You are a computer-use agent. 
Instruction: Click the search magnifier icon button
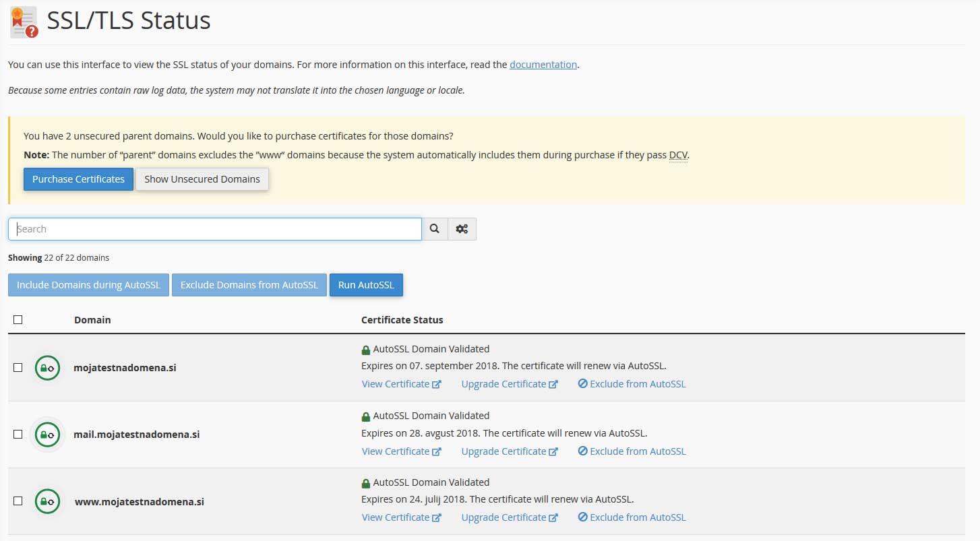[x=435, y=229]
